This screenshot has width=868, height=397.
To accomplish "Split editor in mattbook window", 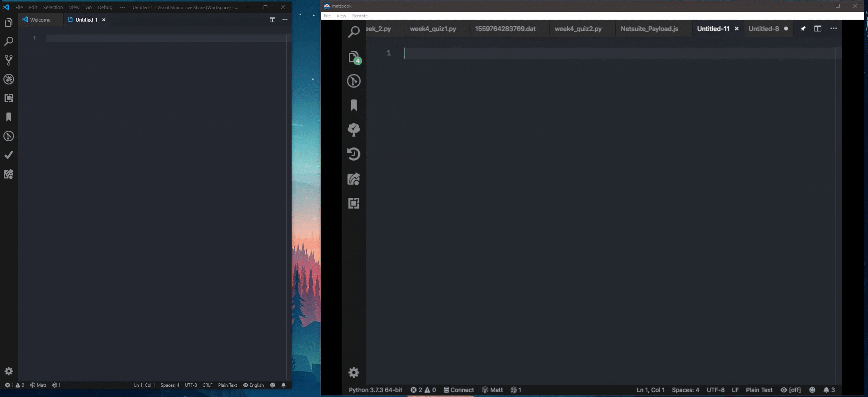I will [818, 28].
